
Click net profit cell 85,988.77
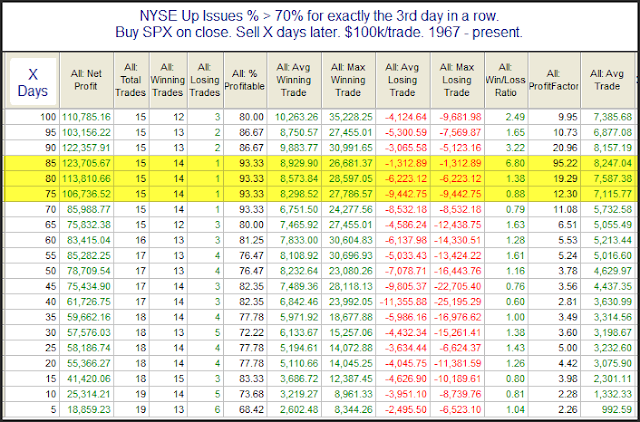coord(88,209)
